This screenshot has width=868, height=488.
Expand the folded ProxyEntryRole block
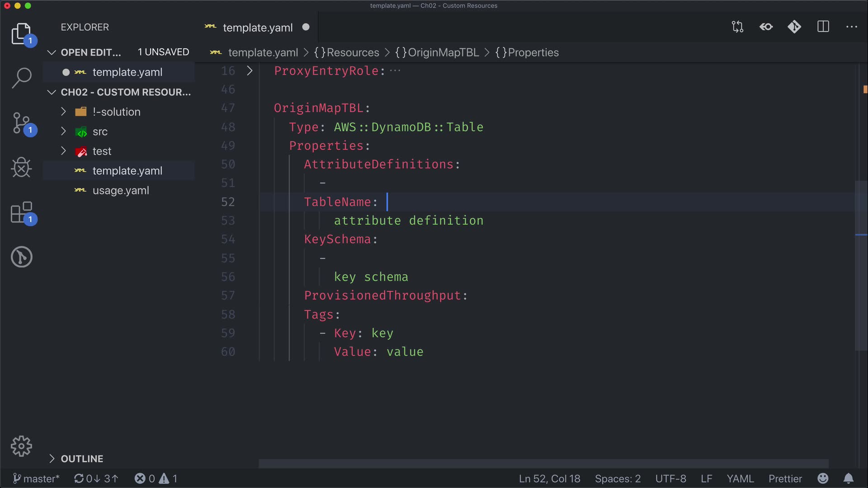250,71
